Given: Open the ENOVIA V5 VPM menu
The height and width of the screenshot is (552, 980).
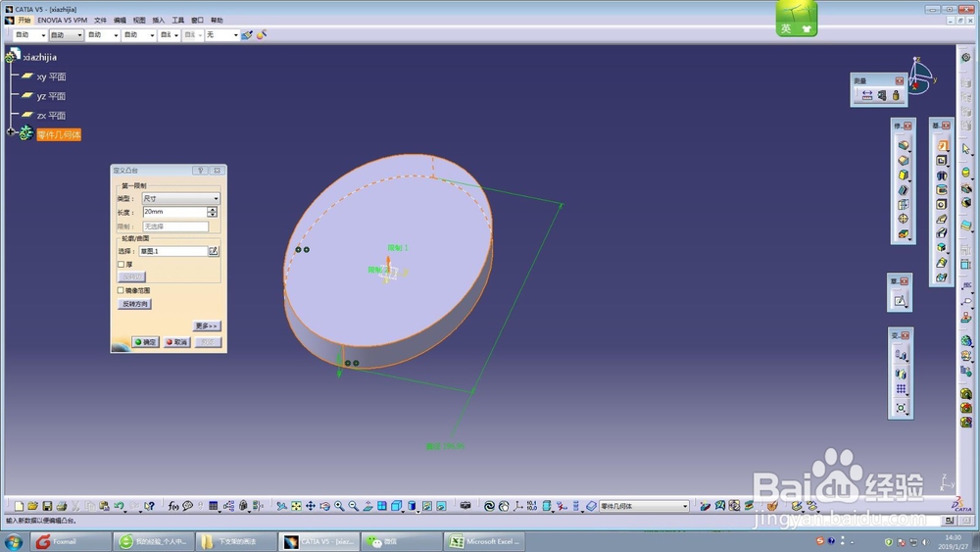Looking at the screenshot, I should (63, 20).
